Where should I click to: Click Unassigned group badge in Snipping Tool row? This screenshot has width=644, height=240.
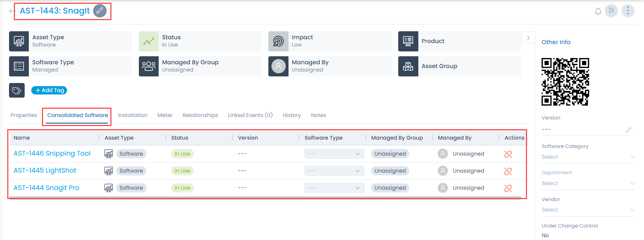(390, 154)
